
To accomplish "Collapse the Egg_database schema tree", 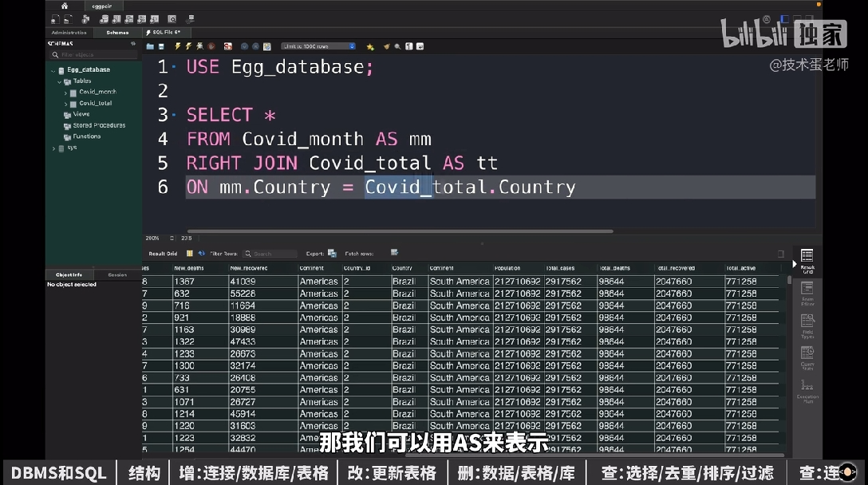I will coord(53,70).
